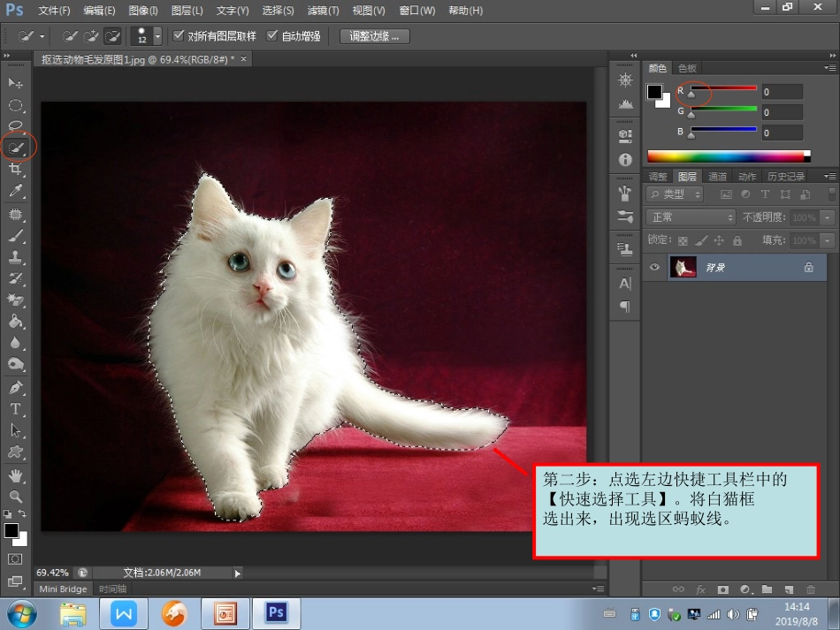Click the lock transparent pixels icon
Viewport: 840px width, 630px height.
click(682, 240)
